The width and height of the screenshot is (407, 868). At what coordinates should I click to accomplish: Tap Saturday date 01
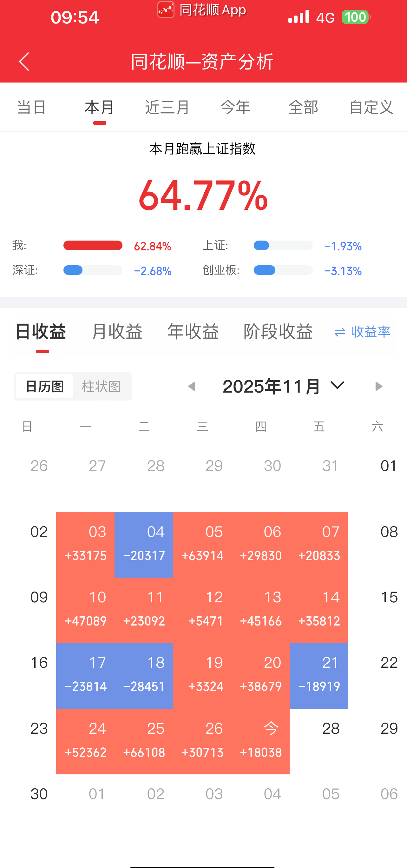coord(389,466)
